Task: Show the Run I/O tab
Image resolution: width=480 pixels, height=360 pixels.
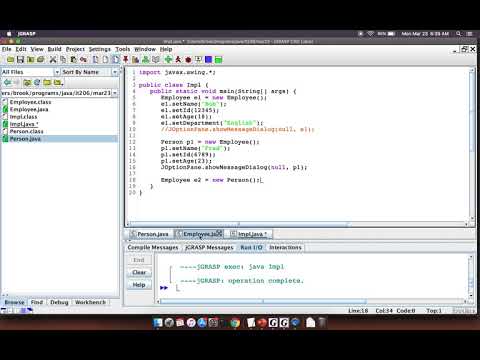Action: [x=251, y=247]
